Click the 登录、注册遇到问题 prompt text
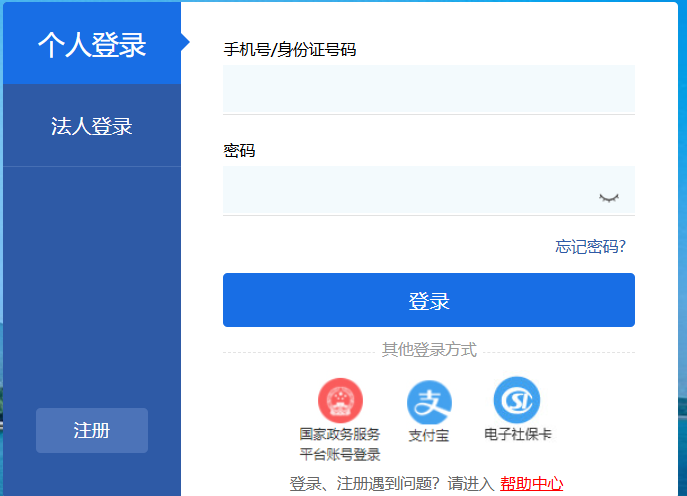This screenshot has height=496, width=687. tap(364, 484)
